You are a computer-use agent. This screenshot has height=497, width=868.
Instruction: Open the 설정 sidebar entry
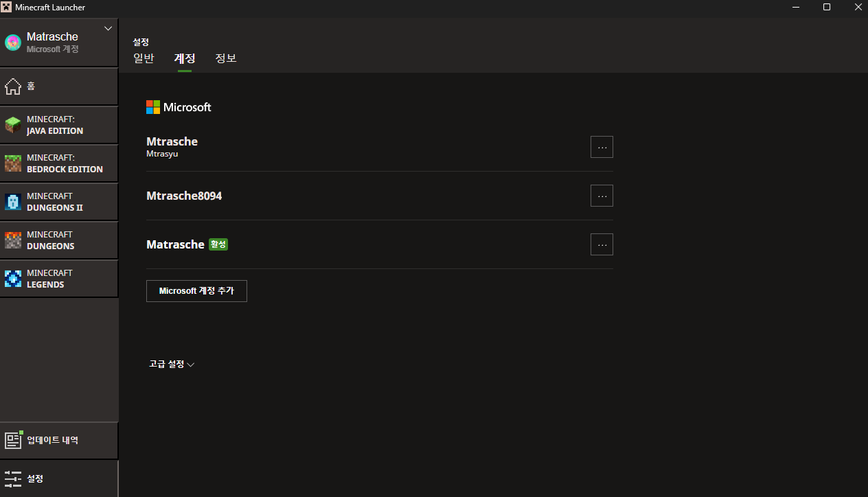(x=59, y=478)
